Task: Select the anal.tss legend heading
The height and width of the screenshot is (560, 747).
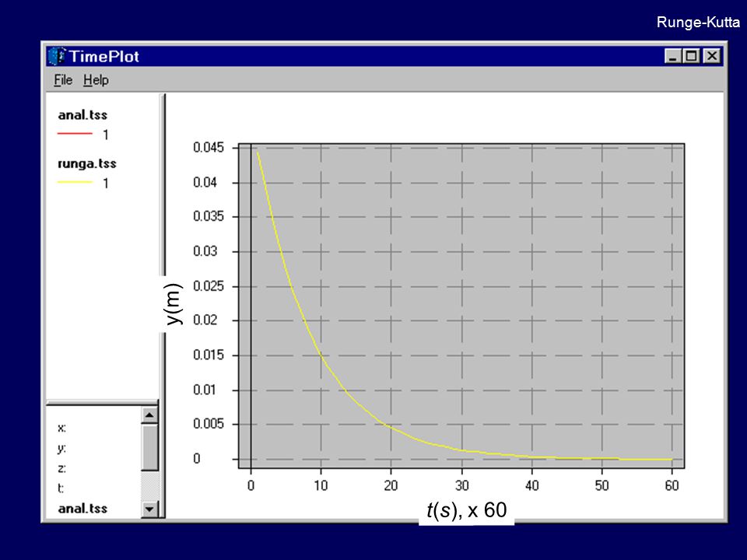Action: click(x=82, y=115)
